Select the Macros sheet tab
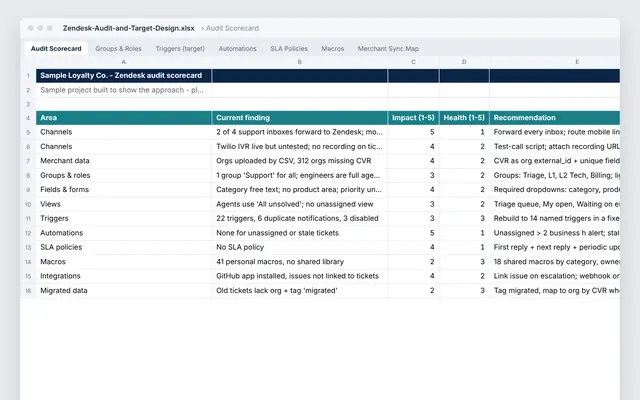This screenshot has width=640, height=400. (x=333, y=49)
